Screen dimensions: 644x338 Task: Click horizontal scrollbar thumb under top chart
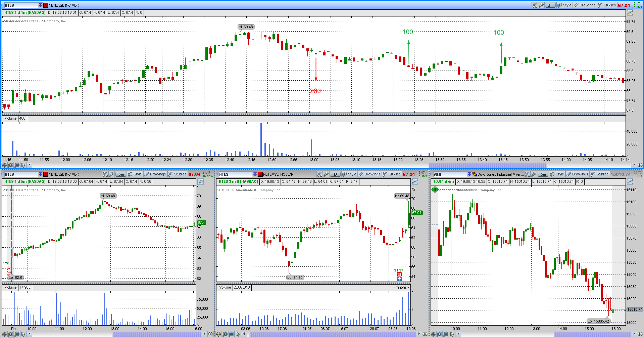pyautogui.click(x=487, y=165)
